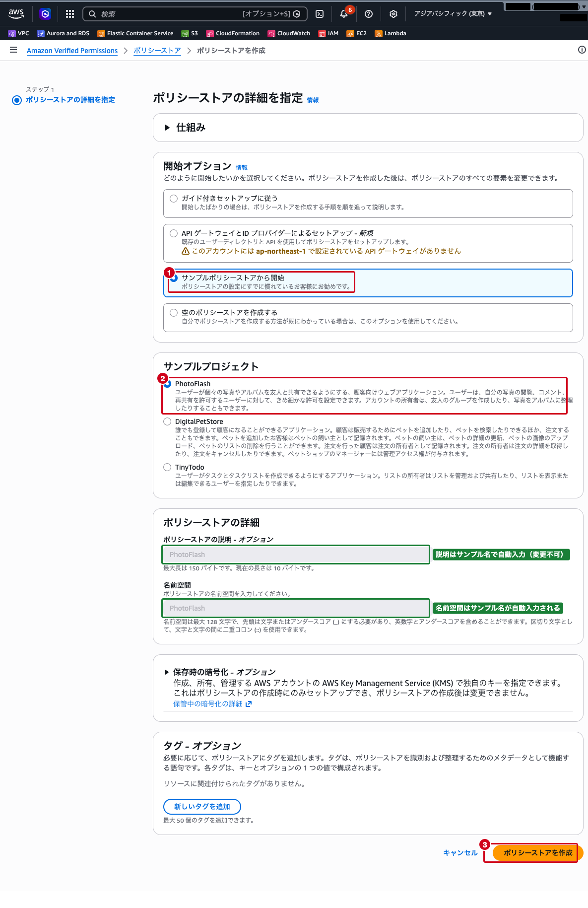
Task: Open VPC favorite shortcut
Action: (19, 33)
